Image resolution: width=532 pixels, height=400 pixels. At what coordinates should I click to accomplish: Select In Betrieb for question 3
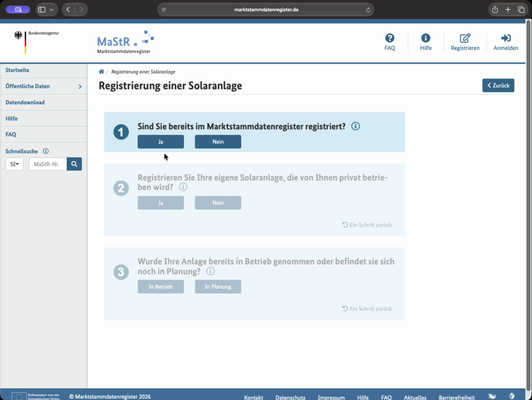pos(161,287)
